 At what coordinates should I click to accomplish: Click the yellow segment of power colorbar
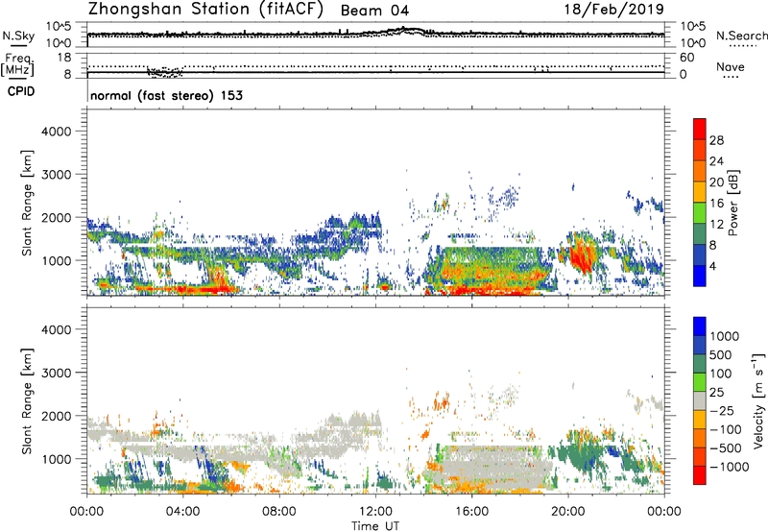[700, 192]
